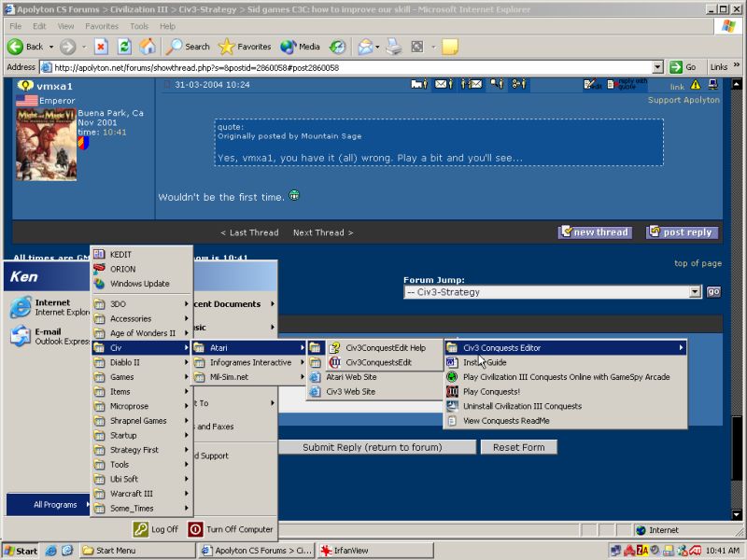Open the Tools menu
The width and height of the screenshot is (747, 560).
[139, 26]
